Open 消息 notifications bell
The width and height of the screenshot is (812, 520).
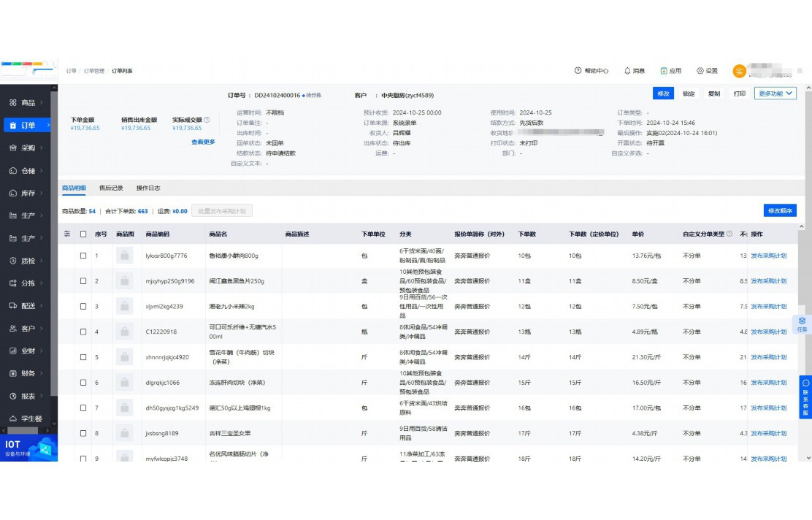point(627,71)
